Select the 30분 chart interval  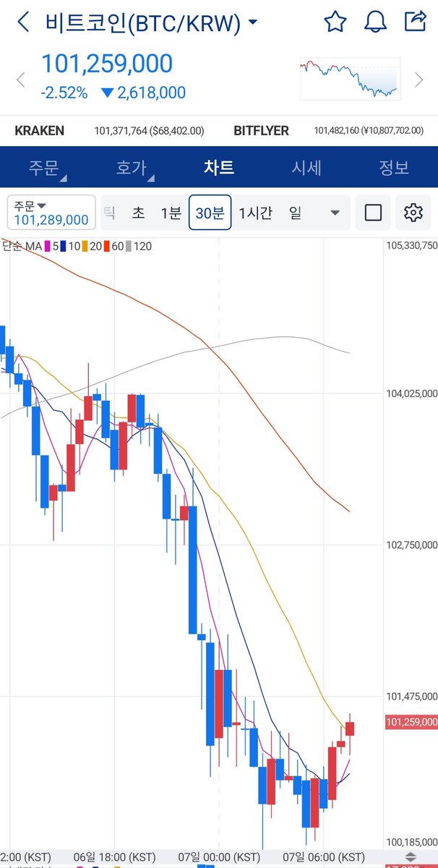tap(210, 213)
